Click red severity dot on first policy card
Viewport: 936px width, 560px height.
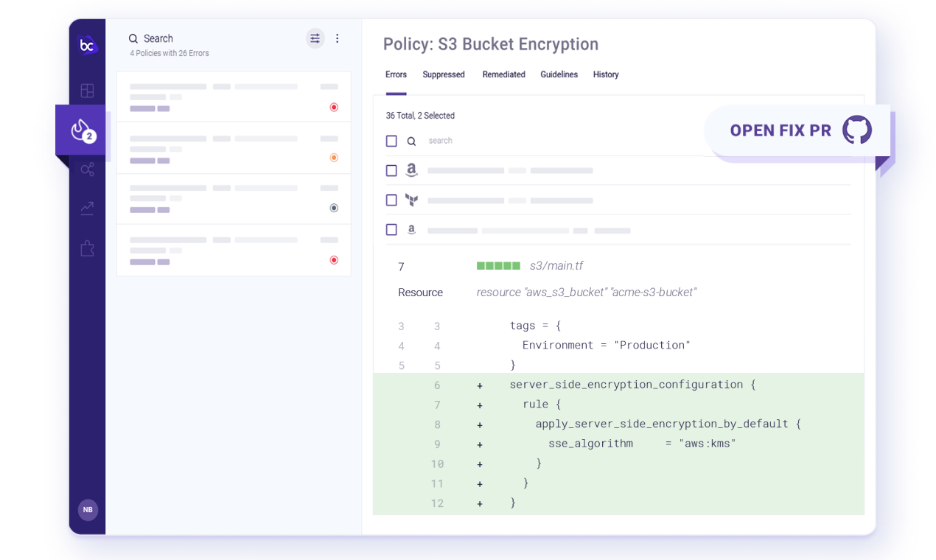point(334,108)
